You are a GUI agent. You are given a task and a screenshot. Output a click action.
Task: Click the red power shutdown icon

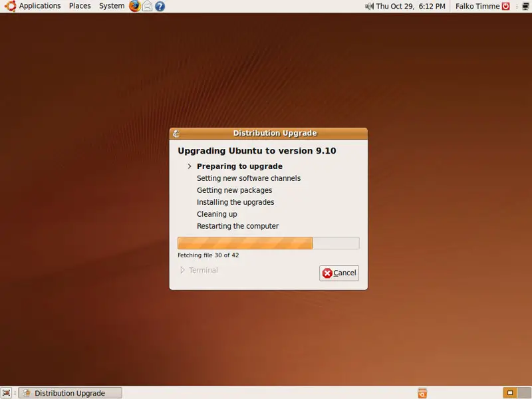pos(506,6)
